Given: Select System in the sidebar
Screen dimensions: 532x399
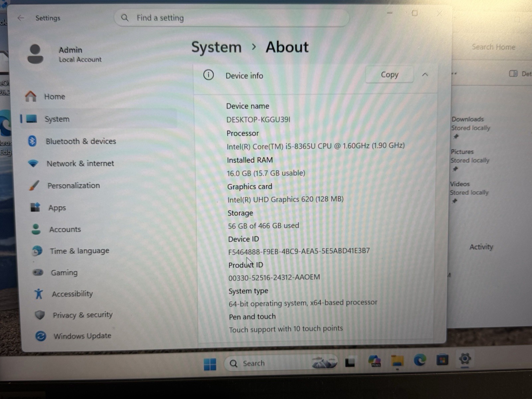Looking at the screenshot, I should pos(99,119).
